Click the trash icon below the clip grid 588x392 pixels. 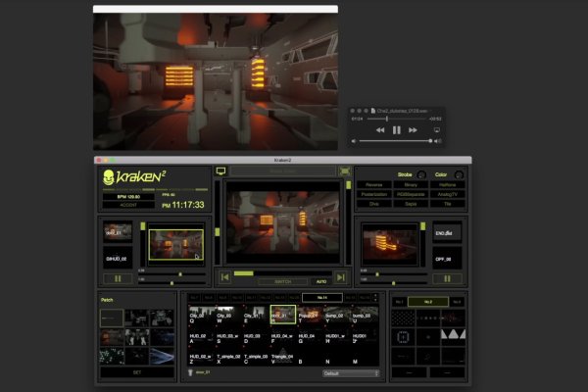pyautogui.click(x=194, y=372)
